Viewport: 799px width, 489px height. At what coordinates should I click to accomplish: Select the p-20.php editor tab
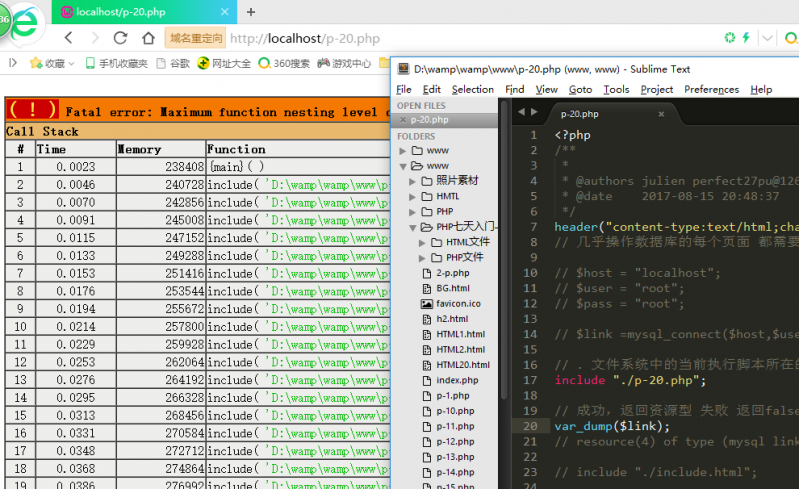(x=580, y=114)
